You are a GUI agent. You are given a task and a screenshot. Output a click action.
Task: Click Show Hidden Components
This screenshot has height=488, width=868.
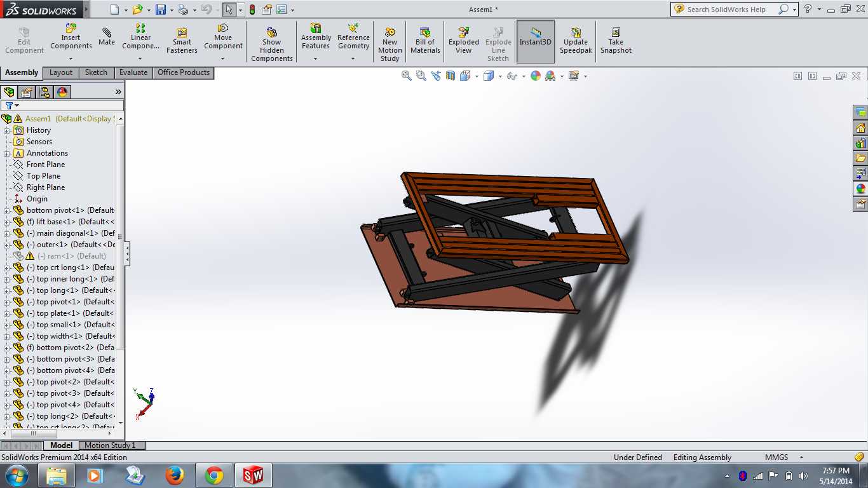272,44
